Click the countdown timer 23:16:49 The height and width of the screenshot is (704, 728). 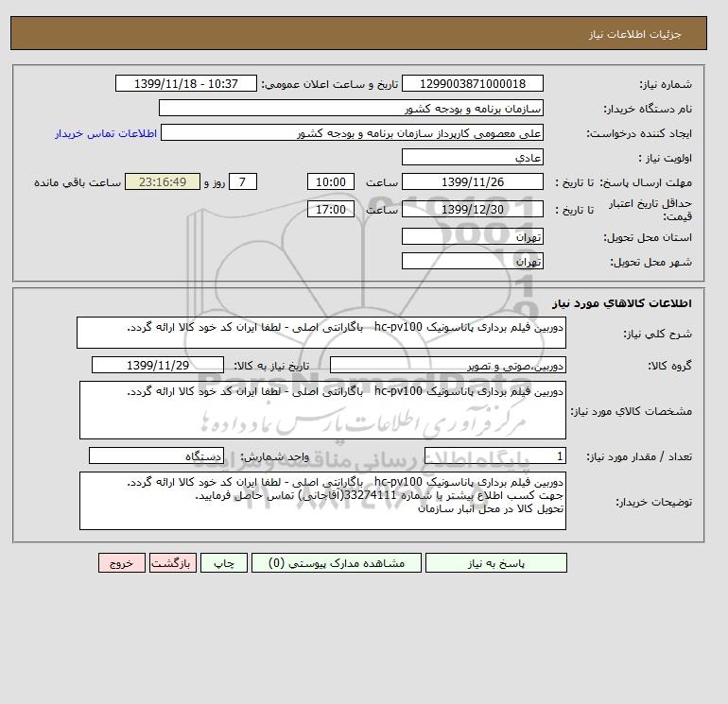(163, 182)
